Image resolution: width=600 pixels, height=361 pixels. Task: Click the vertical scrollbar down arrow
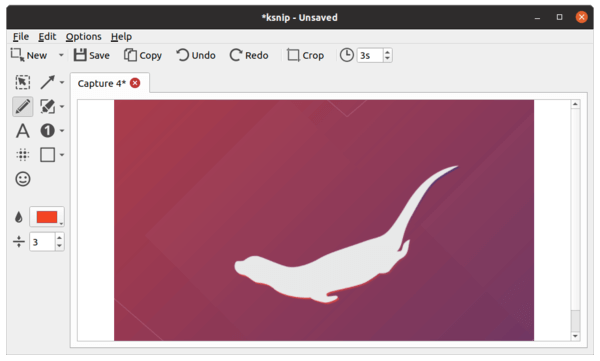click(x=575, y=336)
